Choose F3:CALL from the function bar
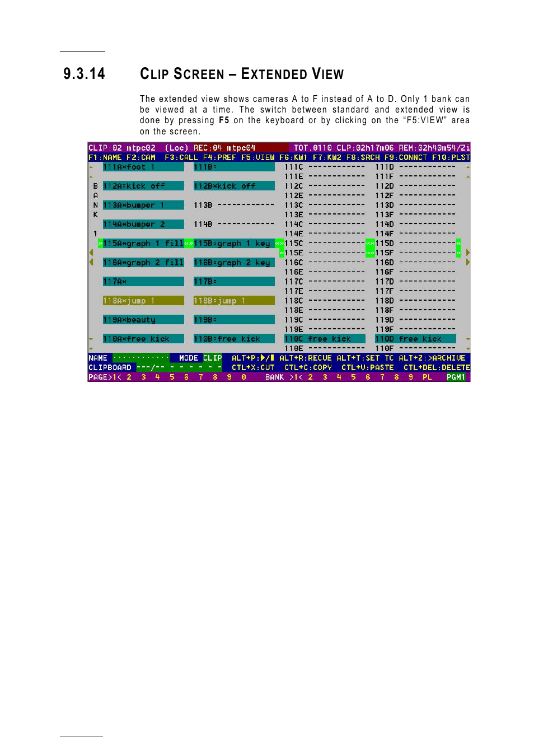The width and height of the screenshot is (534, 756). (181, 158)
